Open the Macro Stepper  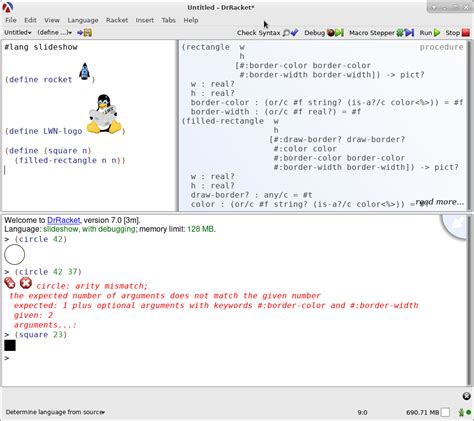(381, 33)
